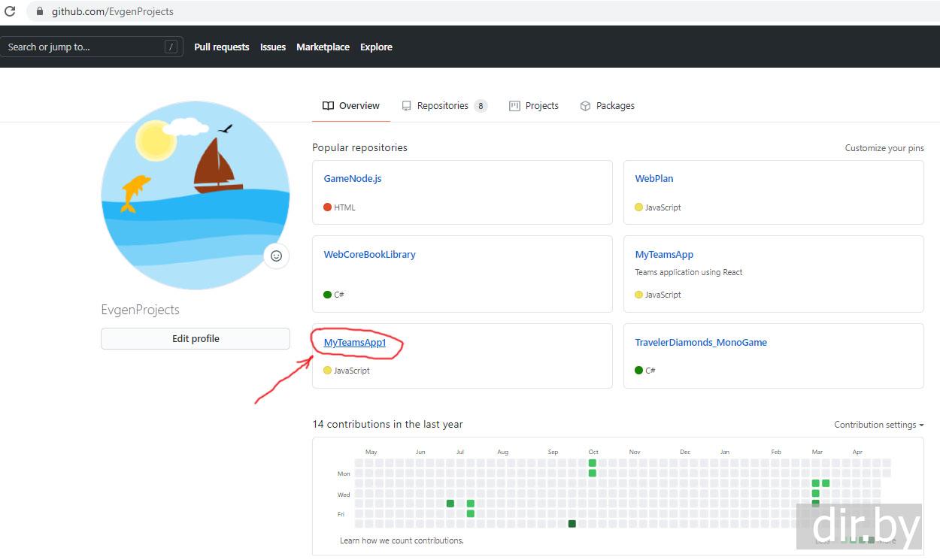
Task: Open Pull requests in the header
Action: coord(221,47)
